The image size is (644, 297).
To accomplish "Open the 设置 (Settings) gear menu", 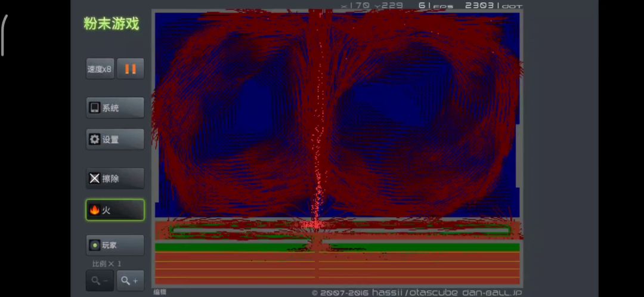I will click(114, 140).
